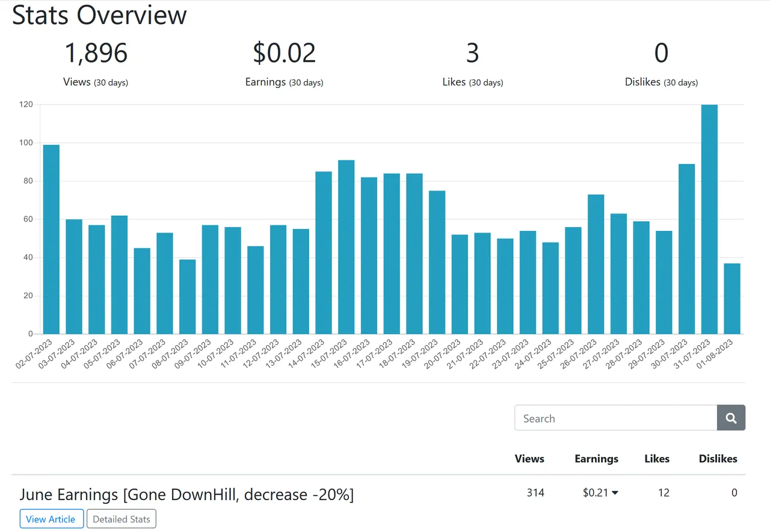This screenshot has height=532, width=770.
Task: Open Detailed Stats for June Earnings
Action: coord(122,519)
